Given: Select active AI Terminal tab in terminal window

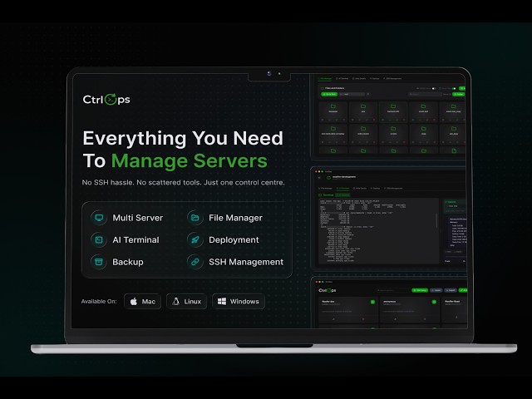Looking at the screenshot, I should pos(342,189).
